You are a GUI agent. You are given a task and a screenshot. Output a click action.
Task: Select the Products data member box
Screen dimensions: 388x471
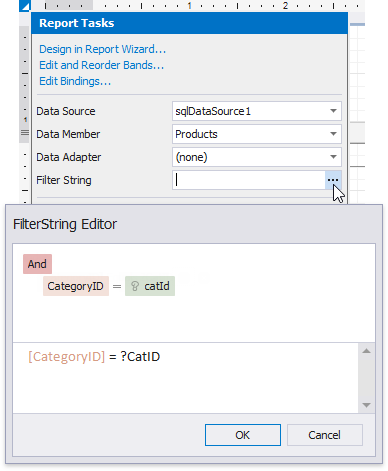tap(257, 134)
